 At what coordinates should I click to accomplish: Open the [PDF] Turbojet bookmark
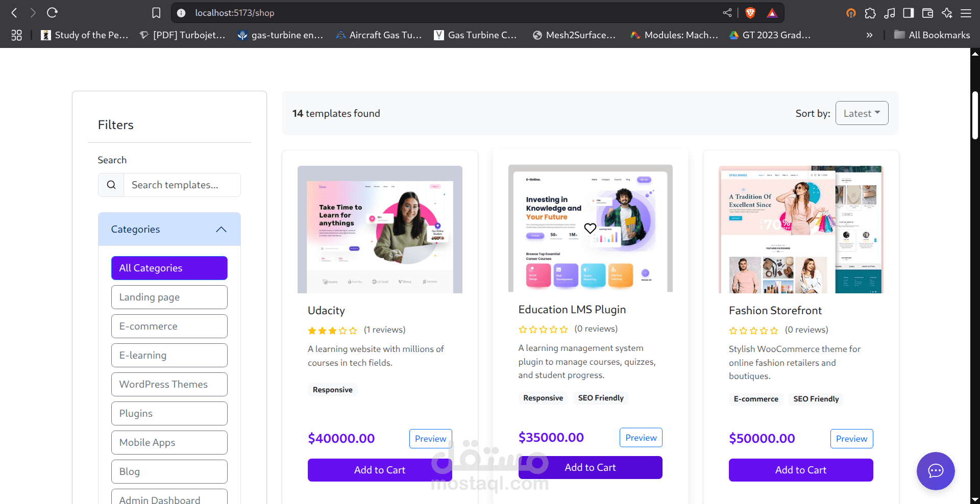[x=182, y=35]
